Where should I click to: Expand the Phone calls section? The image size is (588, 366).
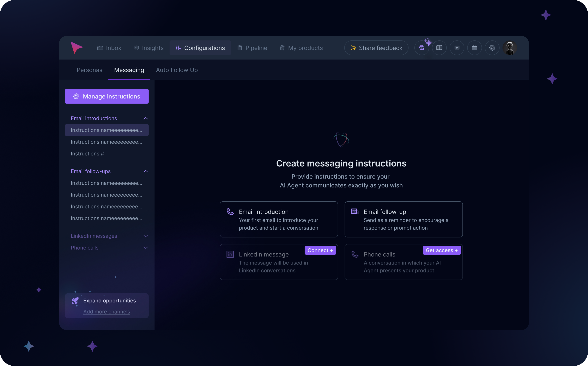[x=146, y=248]
